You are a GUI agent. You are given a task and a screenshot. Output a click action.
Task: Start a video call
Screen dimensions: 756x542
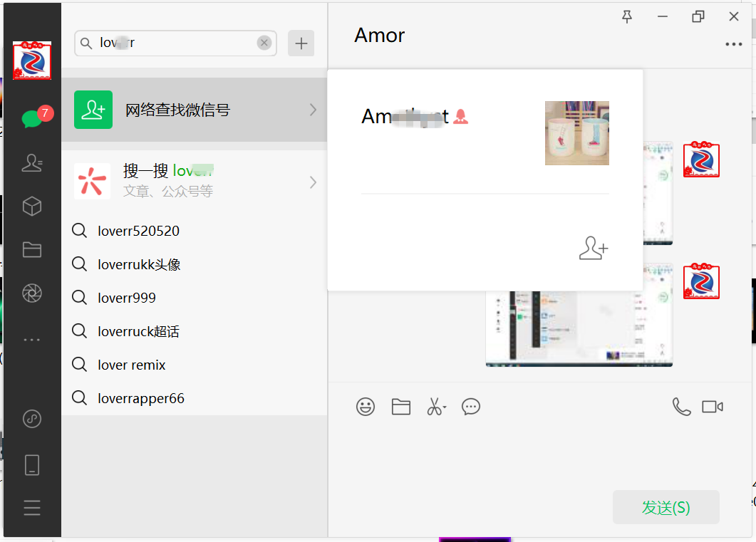tap(713, 407)
